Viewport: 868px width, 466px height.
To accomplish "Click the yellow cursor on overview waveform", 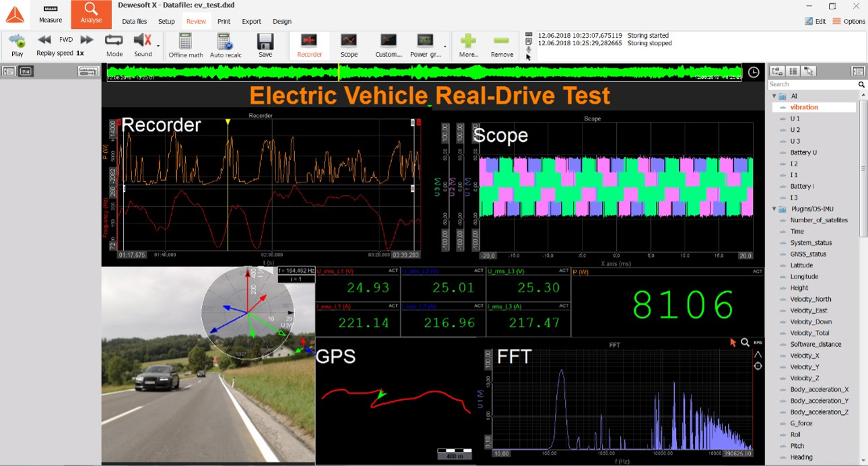I will [339, 72].
